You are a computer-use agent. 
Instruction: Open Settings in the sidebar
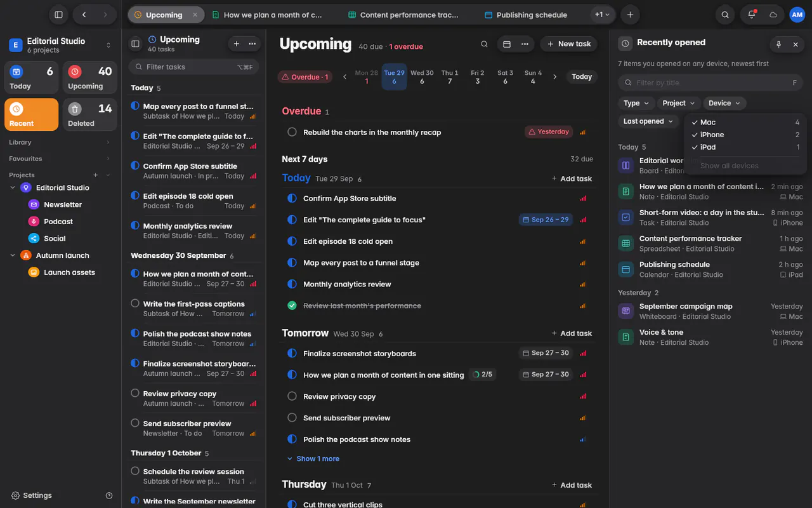(x=32, y=495)
